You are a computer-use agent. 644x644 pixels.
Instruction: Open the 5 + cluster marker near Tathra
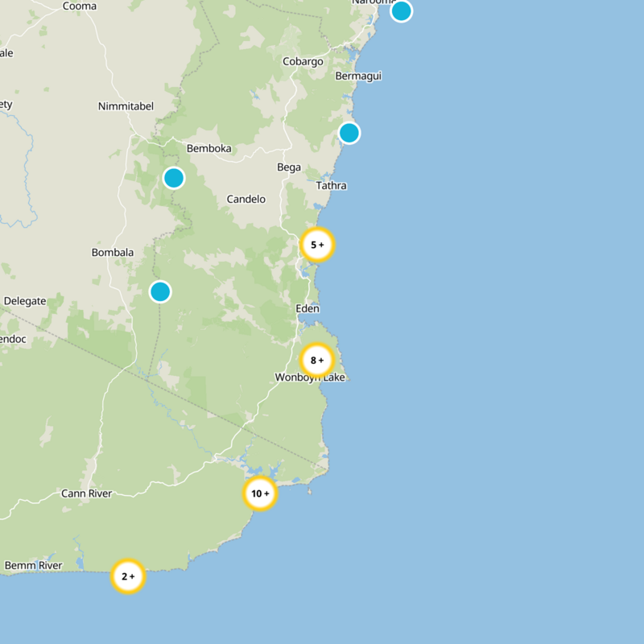(317, 245)
